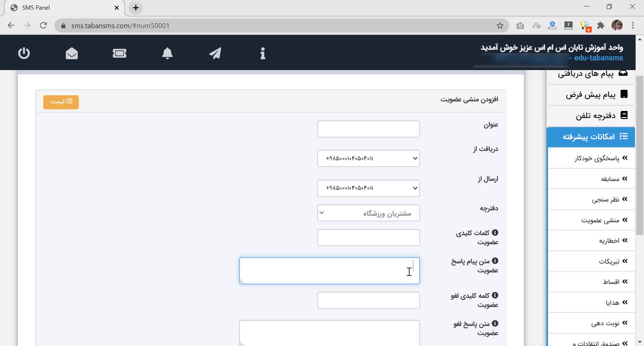The image size is (644, 346).
Task: Click info icon beside کلمه کلیدی لغو
Action: (x=495, y=295)
